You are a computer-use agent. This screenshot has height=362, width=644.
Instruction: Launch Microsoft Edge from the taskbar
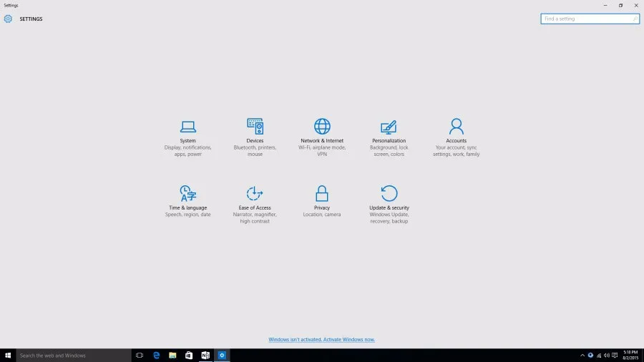pos(156,356)
